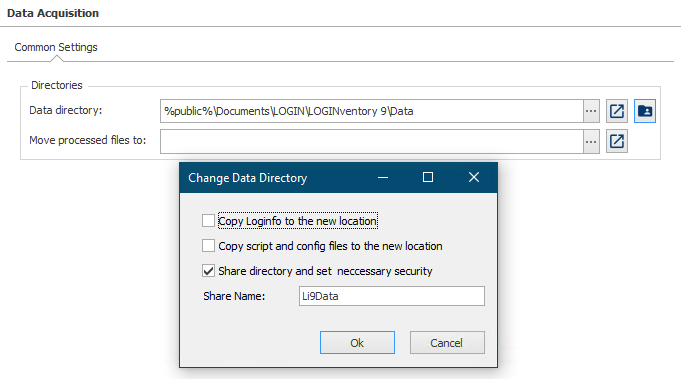The width and height of the screenshot is (681, 379).
Task: Uncheck Share directory and set necessary security
Action: [208, 271]
